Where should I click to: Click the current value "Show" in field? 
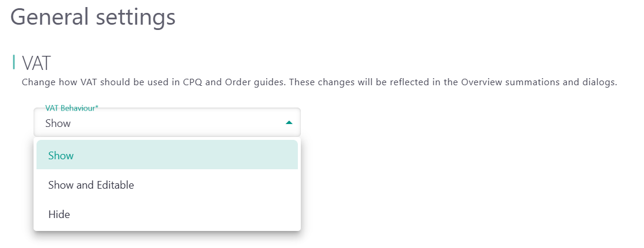tap(58, 123)
